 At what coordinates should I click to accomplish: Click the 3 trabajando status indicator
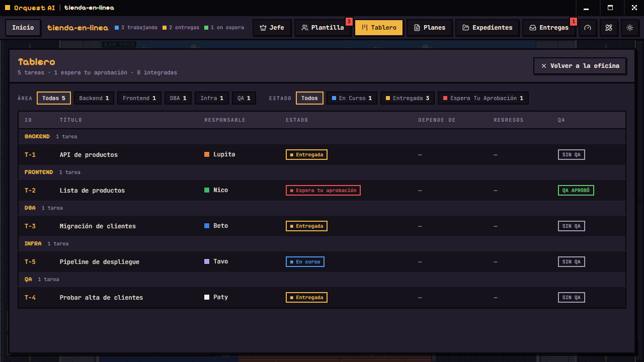point(136,28)
